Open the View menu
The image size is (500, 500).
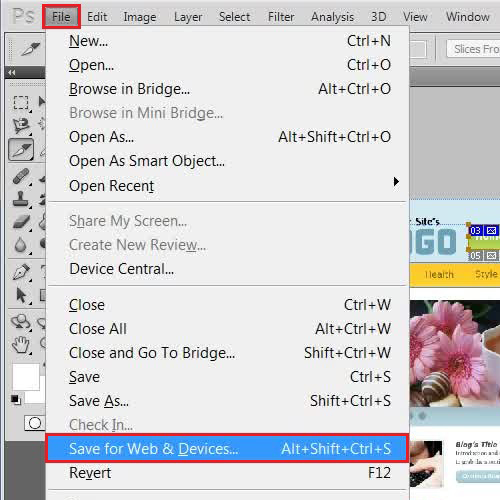coord(415,17)
